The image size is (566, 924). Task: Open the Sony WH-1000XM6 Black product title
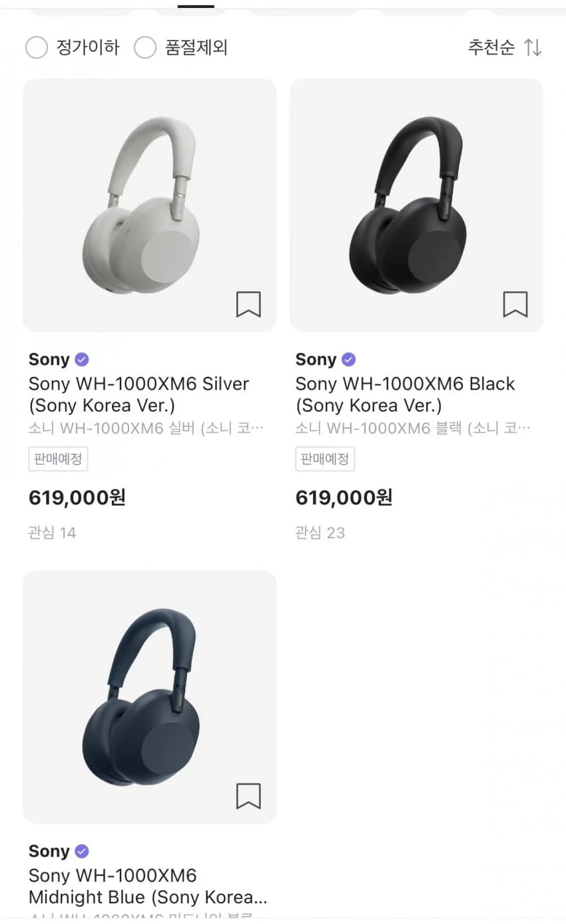pos(406,394)
